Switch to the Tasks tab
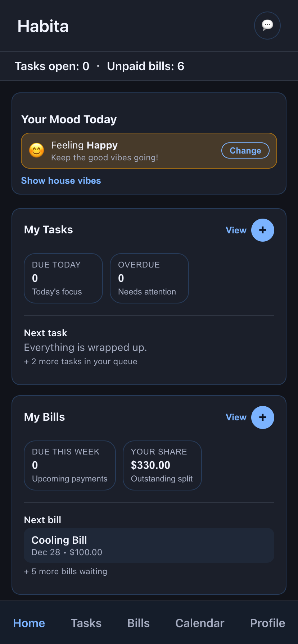This screenshot has width=298, height=644. pos(86,623)
